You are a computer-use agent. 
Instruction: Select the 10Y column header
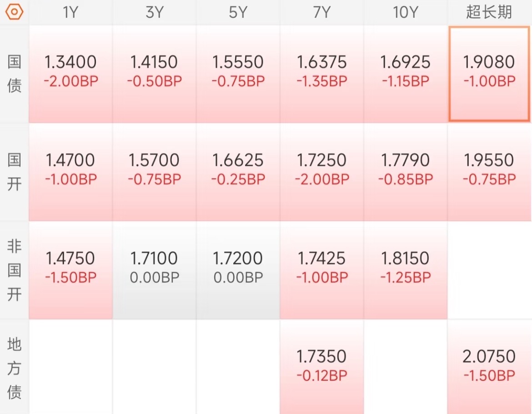(406, 13)
